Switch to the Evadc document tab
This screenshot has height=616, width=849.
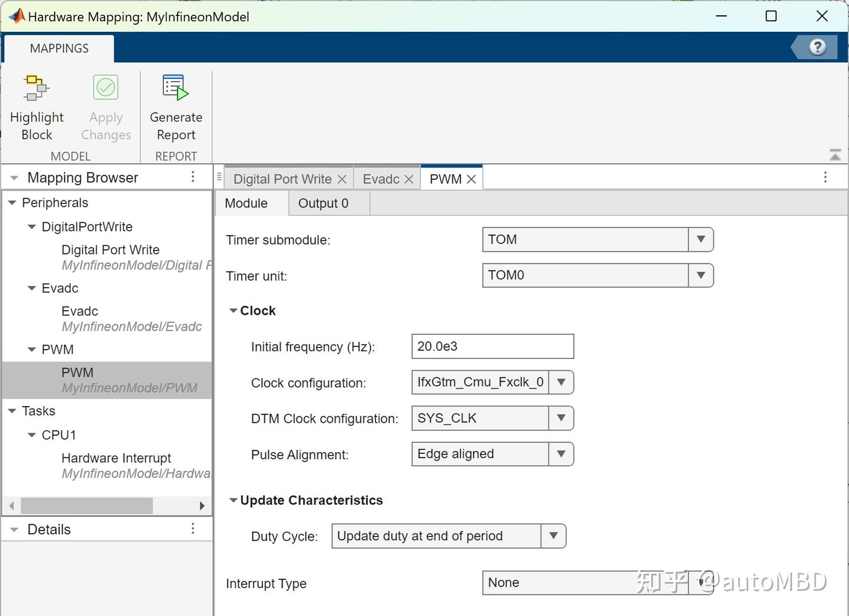[x=381, y=179]
